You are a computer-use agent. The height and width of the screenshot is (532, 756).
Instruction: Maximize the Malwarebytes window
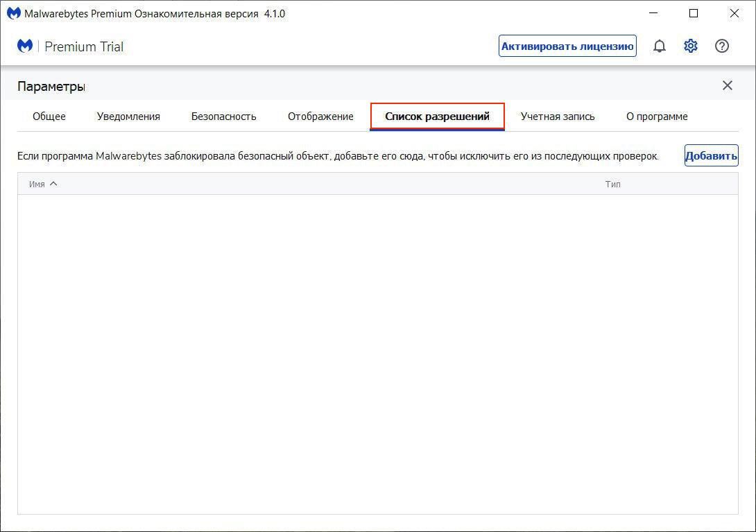(694, 13)
